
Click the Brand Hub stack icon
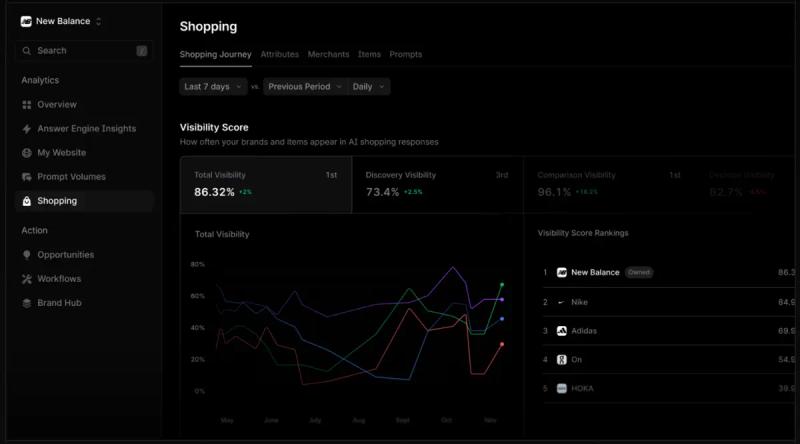(x=27, y=303)
